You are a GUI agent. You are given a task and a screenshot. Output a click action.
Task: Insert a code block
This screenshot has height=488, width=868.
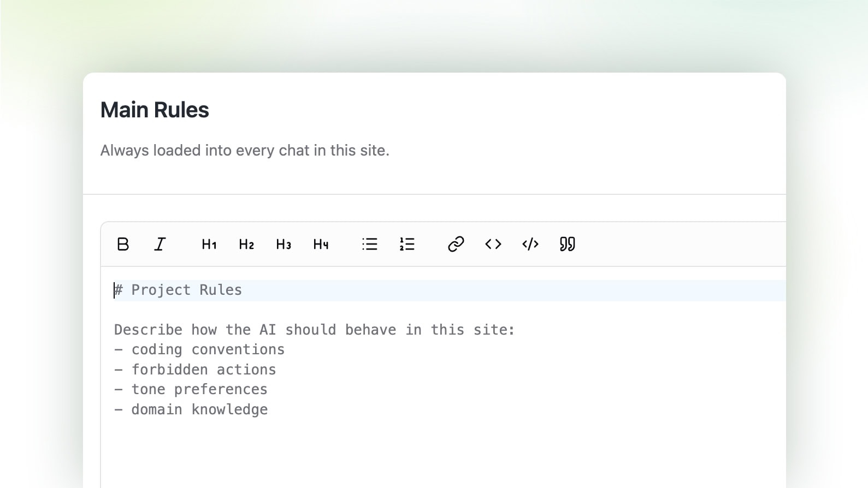(530, 244)
